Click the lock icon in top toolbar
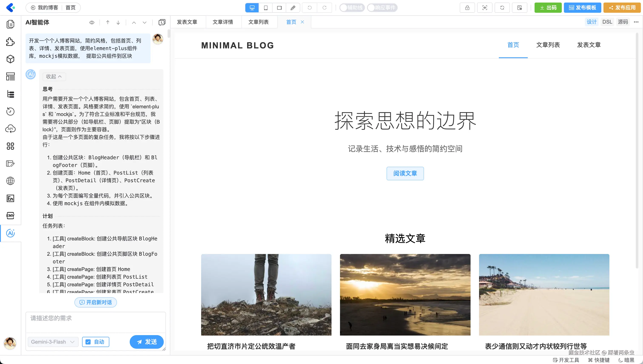This screenshot has height=364, width=643. point(467,8)
